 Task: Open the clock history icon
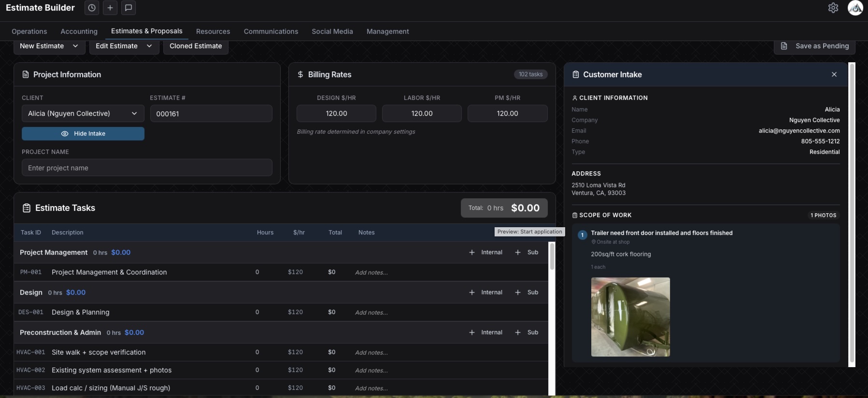click(92, 8)
